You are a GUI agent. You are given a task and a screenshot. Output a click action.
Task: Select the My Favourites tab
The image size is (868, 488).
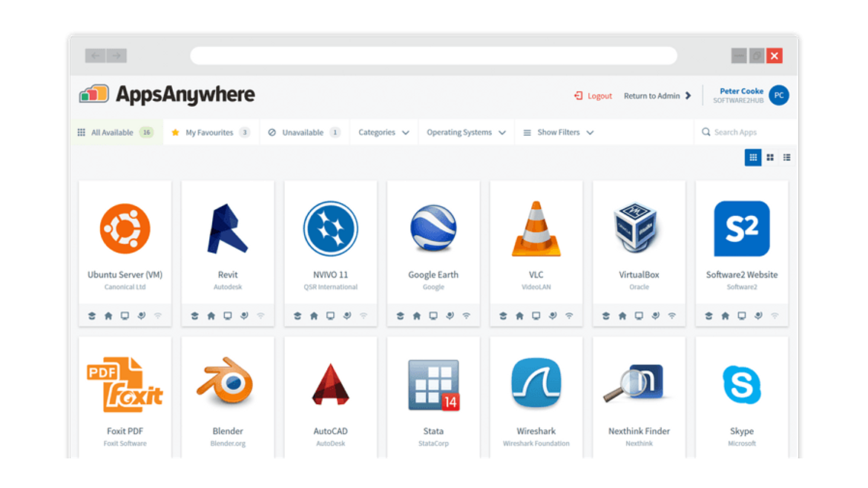tap(211, 132)
